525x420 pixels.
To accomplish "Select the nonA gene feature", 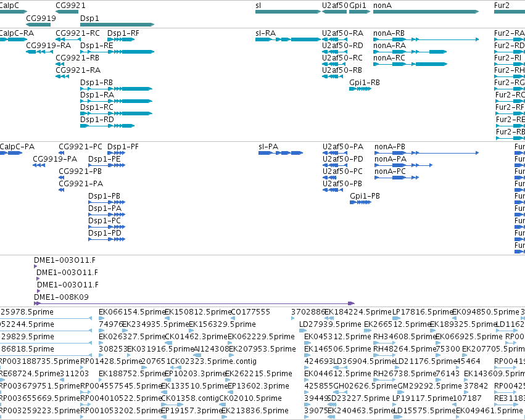I will (x=426, y=12).
